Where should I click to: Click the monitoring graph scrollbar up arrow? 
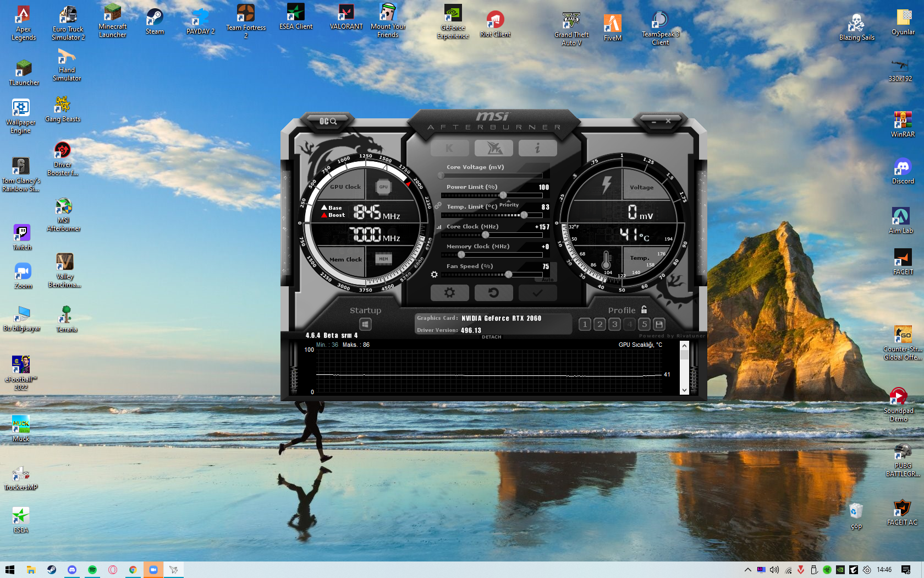click(x=684, y=346)
